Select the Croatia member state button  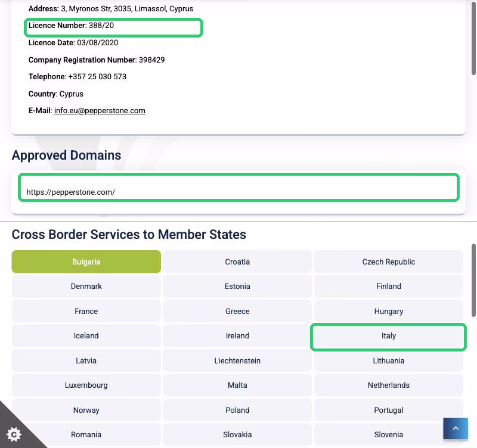point(237,262)
